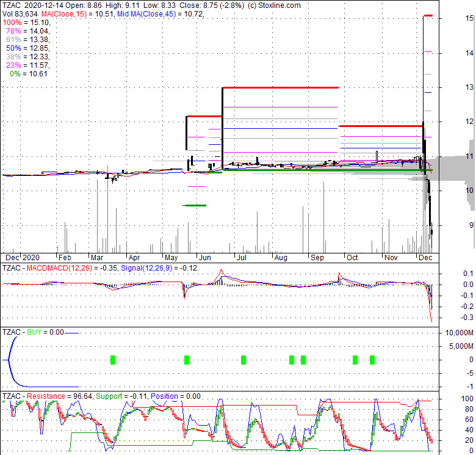Viewport: 476px width, 455px height.
Task: Click the BUY = 0.00 indicator label
Action: 45,332
